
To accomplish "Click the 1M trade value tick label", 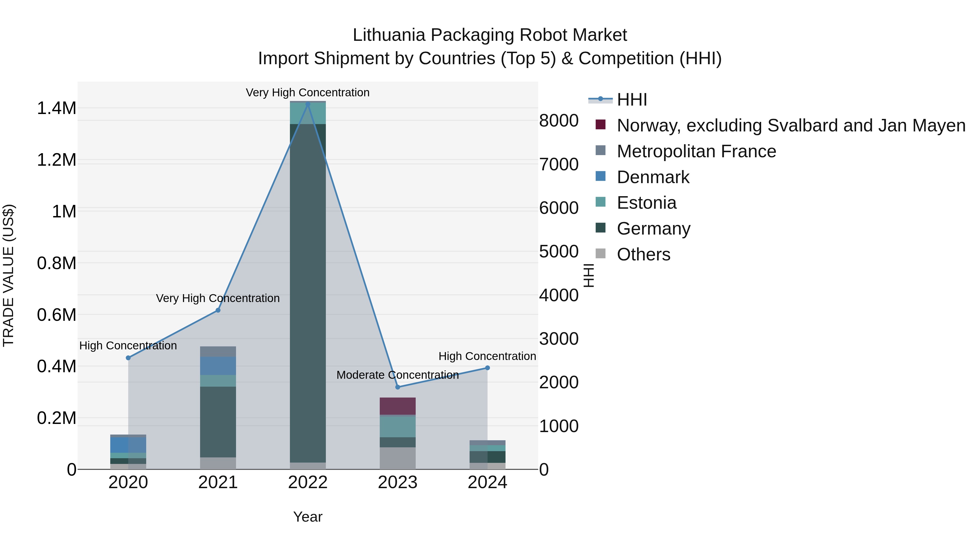I will 64,211.
